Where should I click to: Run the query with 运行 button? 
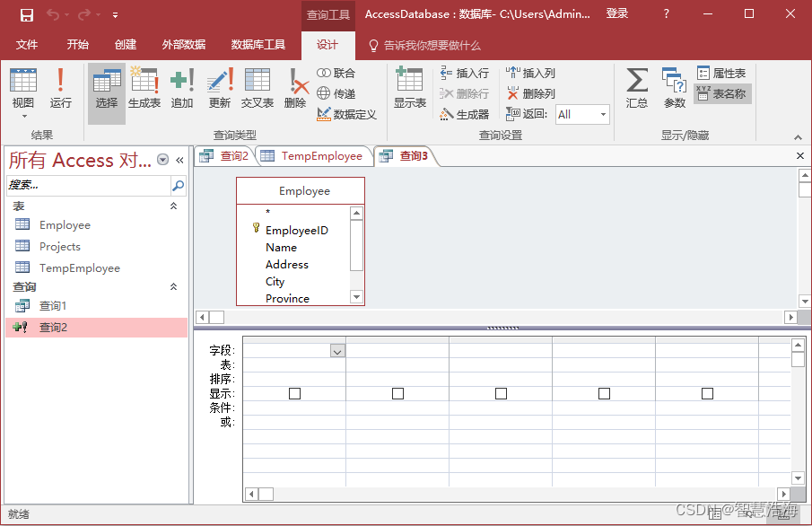point(61,88)
